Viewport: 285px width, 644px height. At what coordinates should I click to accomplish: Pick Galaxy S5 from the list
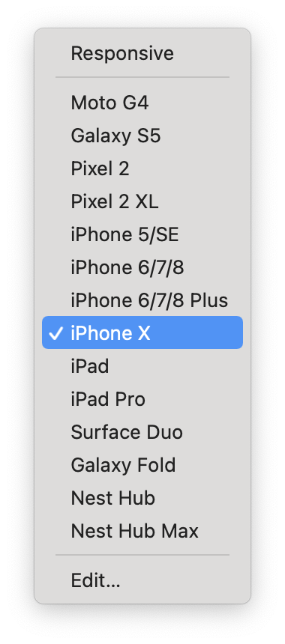pyautogui.click(x=142, y=136)
